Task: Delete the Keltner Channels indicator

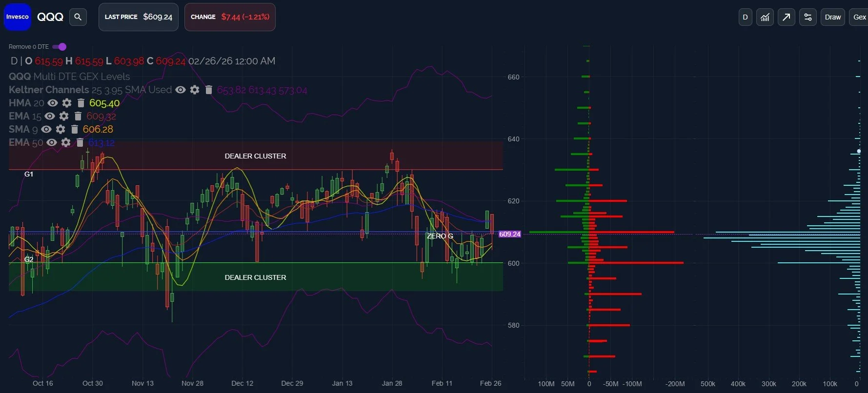Action: click(x=209, y=90)
